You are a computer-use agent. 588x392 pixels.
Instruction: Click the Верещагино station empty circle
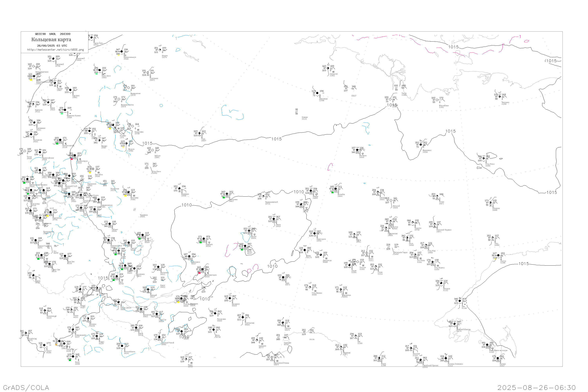tap(129, 88)
